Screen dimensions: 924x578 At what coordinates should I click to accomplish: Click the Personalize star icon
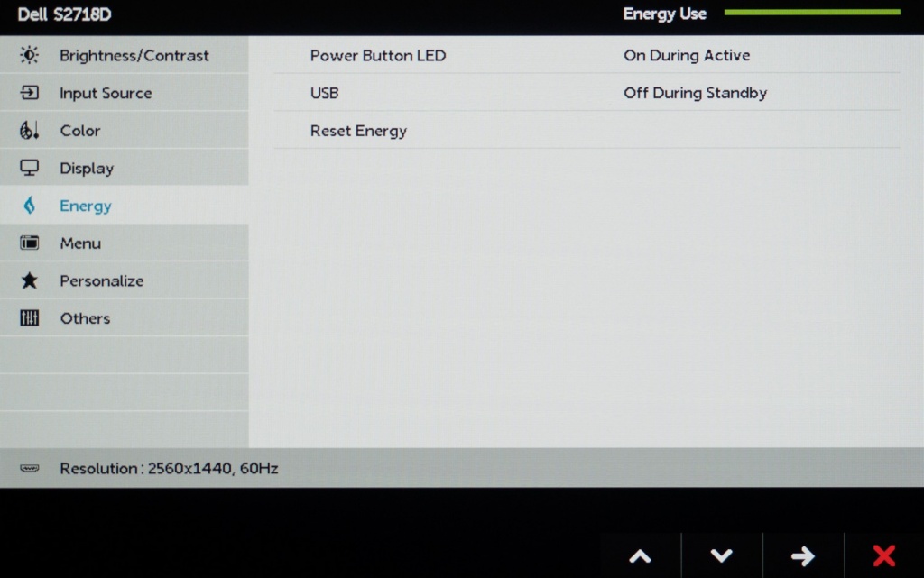[30, 280]
